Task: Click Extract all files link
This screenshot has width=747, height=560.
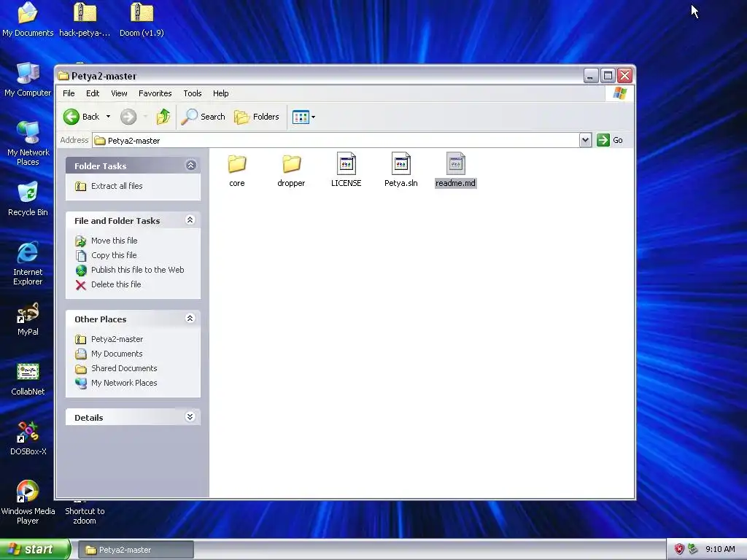Action: coord(117,186)
